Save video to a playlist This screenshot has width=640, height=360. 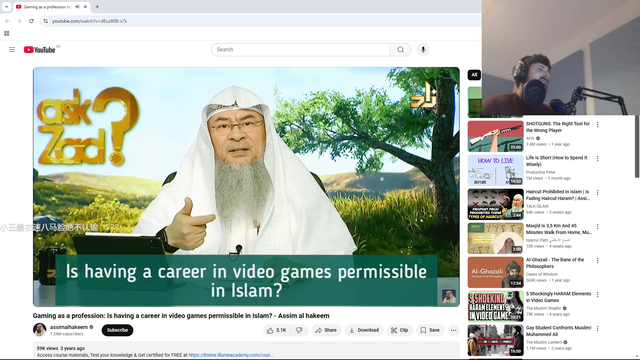(x=430, y=330)
